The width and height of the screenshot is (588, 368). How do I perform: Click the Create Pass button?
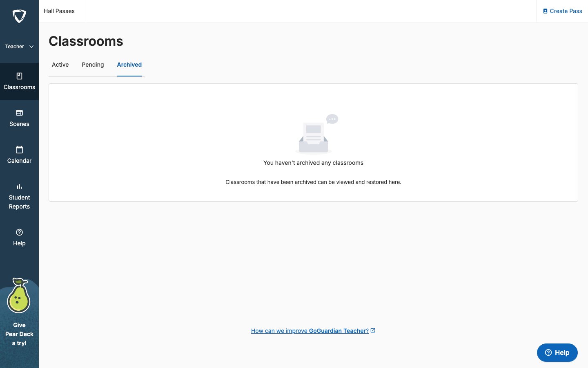coord(562,11)
